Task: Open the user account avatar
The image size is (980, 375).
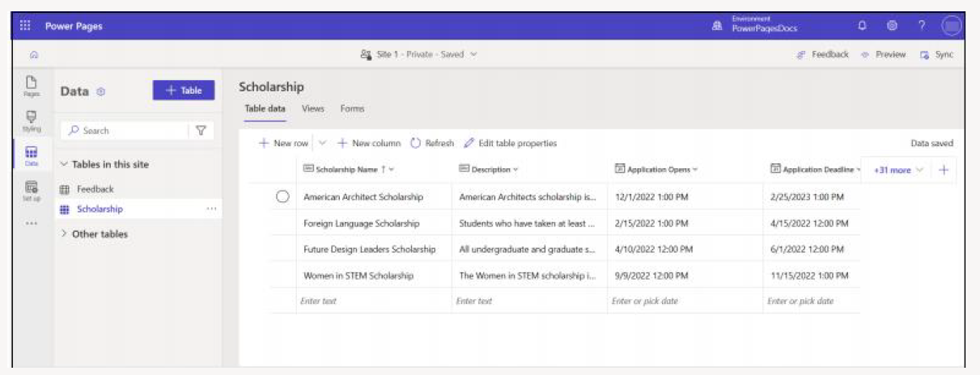Action: tap(952, 27)
